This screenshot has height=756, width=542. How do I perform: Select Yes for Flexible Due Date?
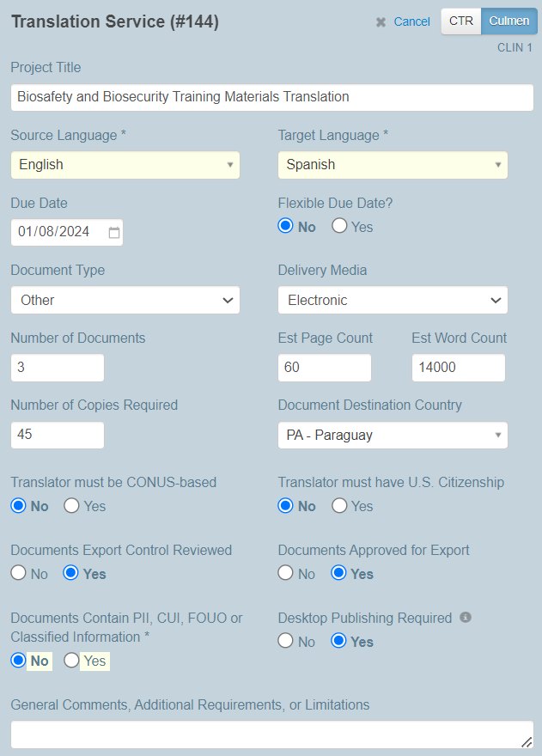(339, 226)
